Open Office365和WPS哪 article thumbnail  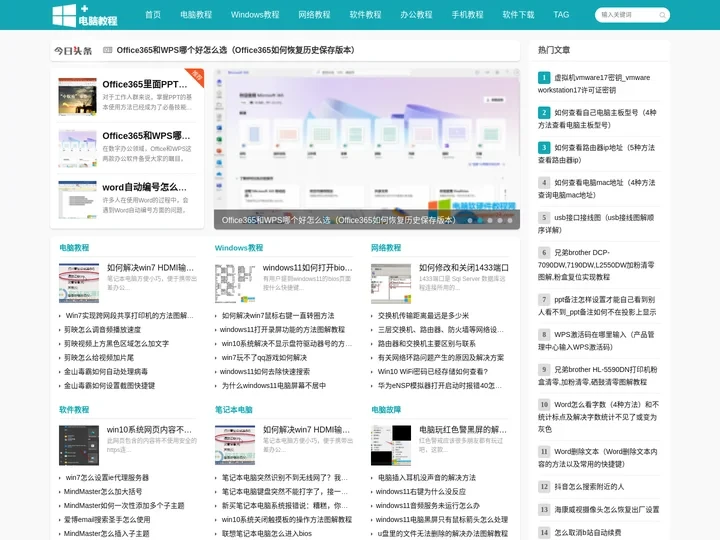coord(78,148)
